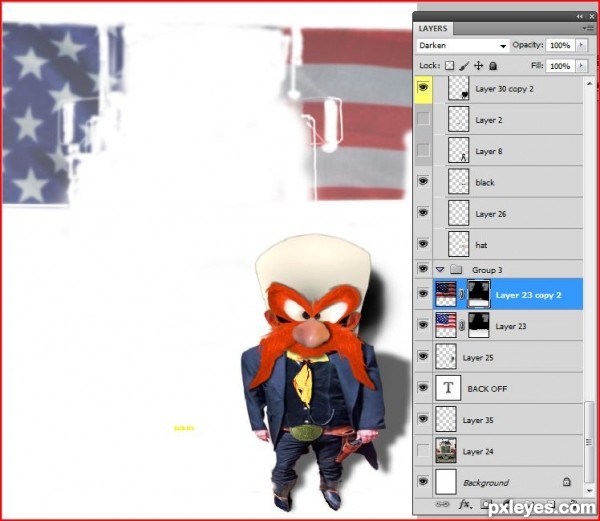Screen dimensions: 600x521
Task: Unlink mask chain icon on Layer 23
Action: (462, 326)
